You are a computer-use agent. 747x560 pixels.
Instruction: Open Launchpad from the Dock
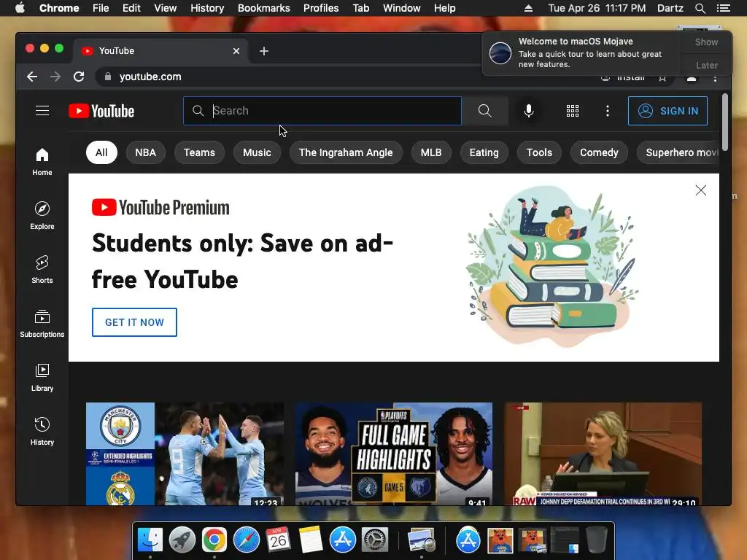click(x=182, y=540)
